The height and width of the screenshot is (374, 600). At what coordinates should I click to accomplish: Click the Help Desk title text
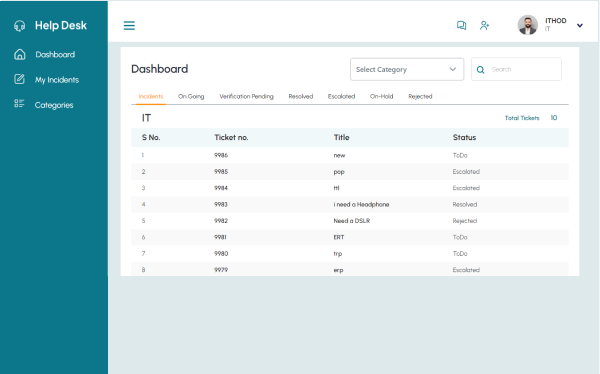61,25
